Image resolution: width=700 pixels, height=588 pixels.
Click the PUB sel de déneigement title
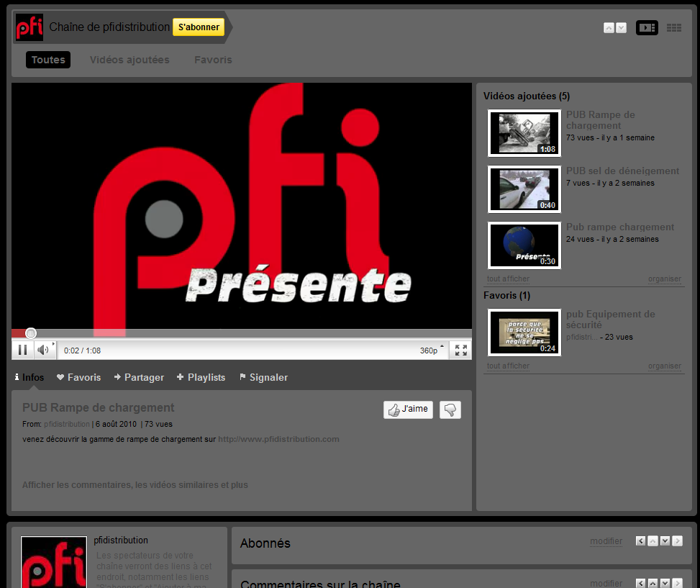[x=622, y=171]
